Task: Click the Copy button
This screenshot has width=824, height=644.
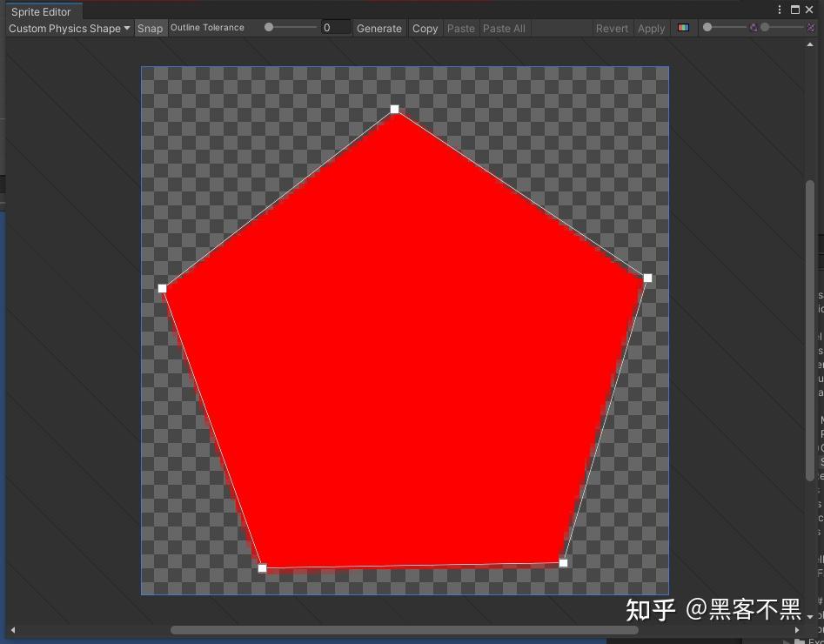Action: click(425, 29)
